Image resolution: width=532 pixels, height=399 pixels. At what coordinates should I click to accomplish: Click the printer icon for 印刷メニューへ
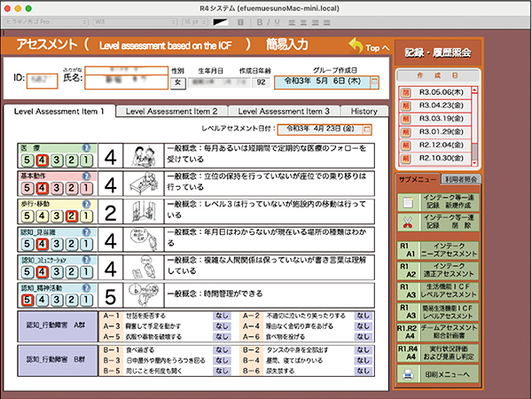coord(407,375)
